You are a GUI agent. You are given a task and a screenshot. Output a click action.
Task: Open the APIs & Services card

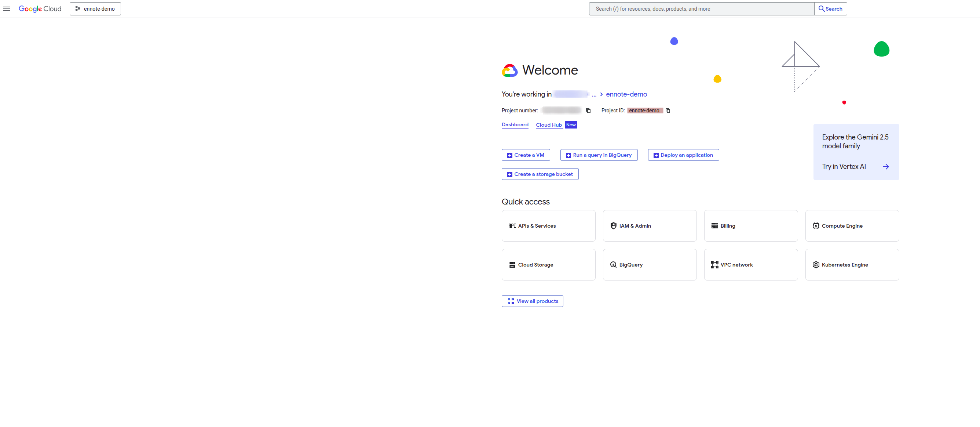click(x=548, y=226)
